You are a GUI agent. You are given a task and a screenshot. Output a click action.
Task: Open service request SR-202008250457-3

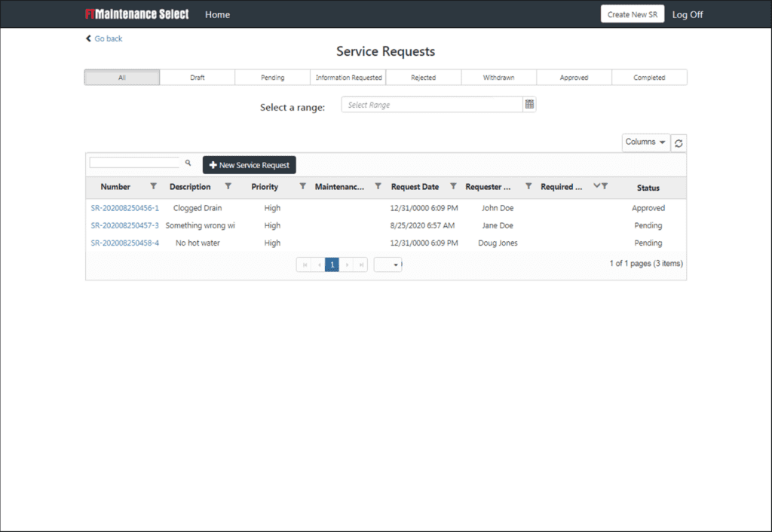(x=125, y=225)
